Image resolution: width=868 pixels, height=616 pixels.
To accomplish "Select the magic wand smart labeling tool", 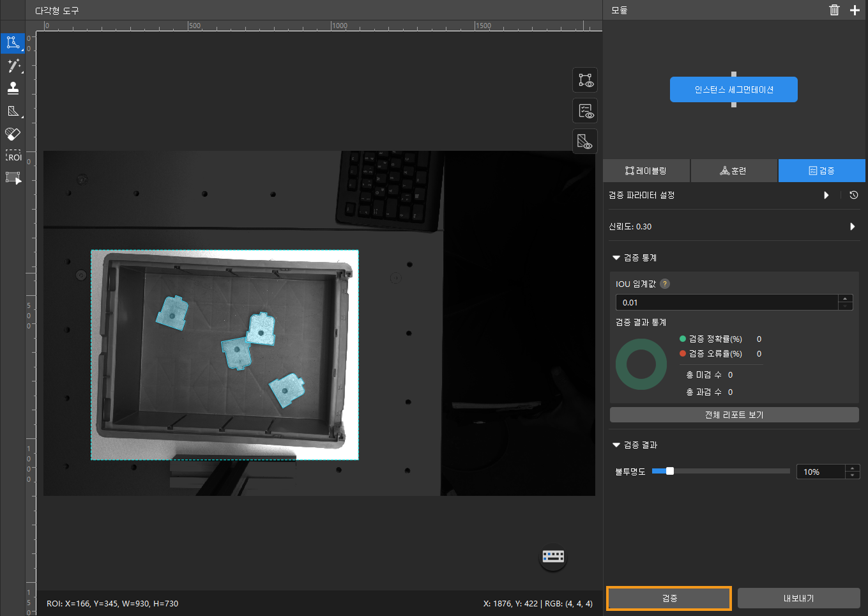I will (x=13, y=66).
